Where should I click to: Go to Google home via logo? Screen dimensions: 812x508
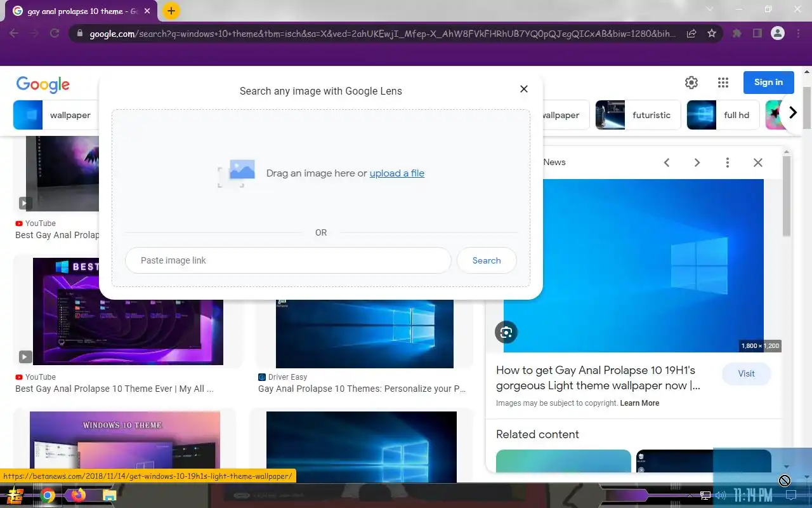(x=43, y=84)
